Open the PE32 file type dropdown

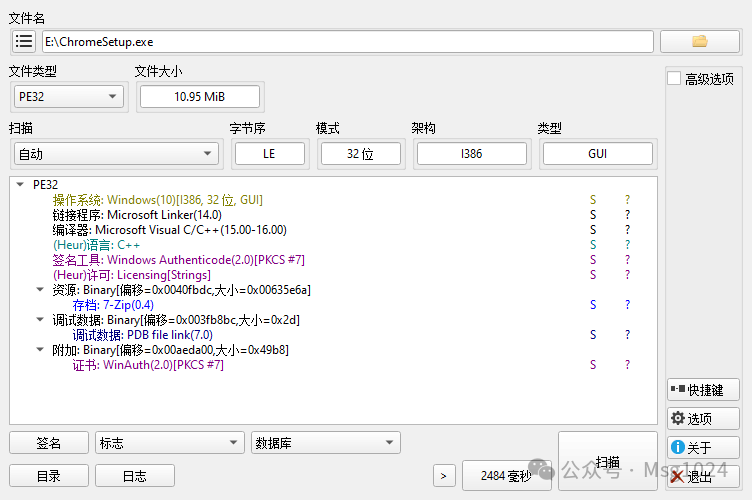67,96
